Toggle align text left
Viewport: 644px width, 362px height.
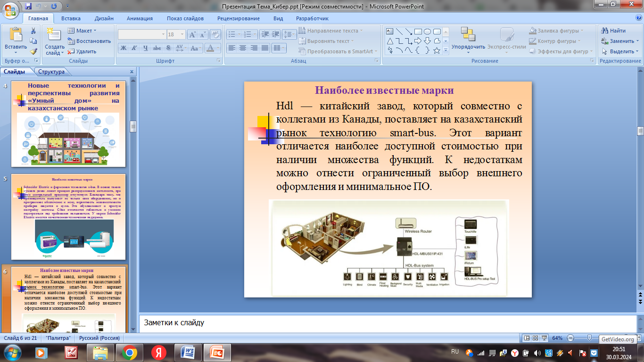coord(231,48)
